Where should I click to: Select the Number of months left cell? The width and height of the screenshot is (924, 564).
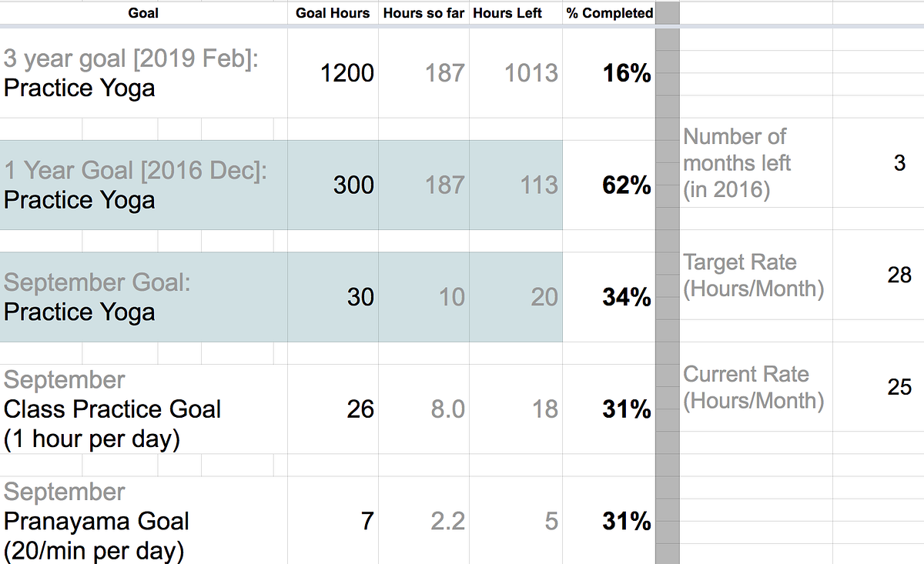pyautogui.click(x=756, y=163)
